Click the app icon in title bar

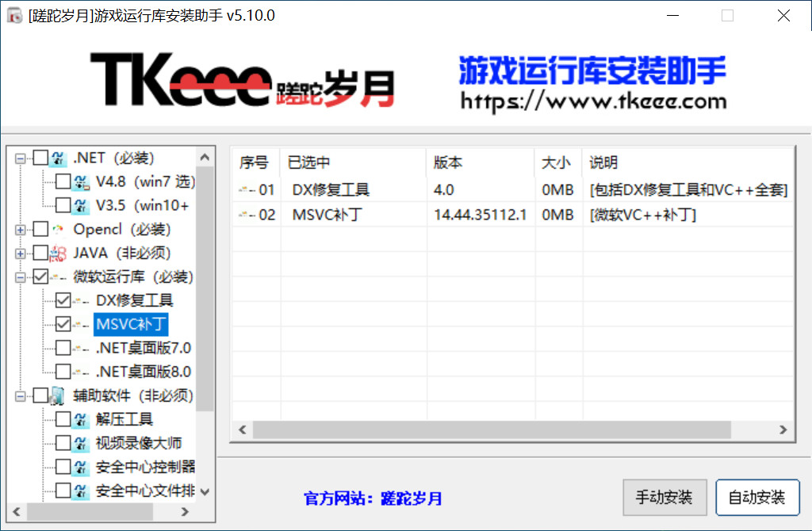pyautogui.click(x=13, y=16)
